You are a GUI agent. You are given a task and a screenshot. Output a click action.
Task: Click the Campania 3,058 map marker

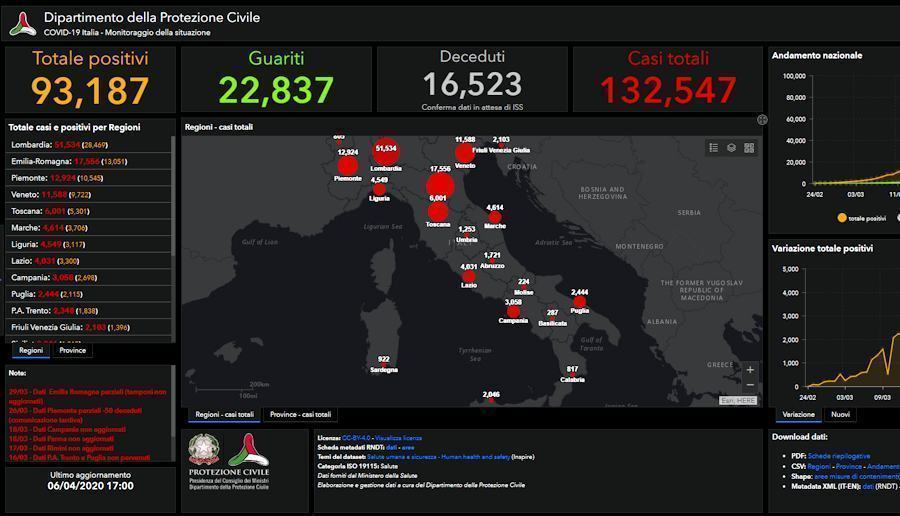pyautogui.click(x=513, y=311)
